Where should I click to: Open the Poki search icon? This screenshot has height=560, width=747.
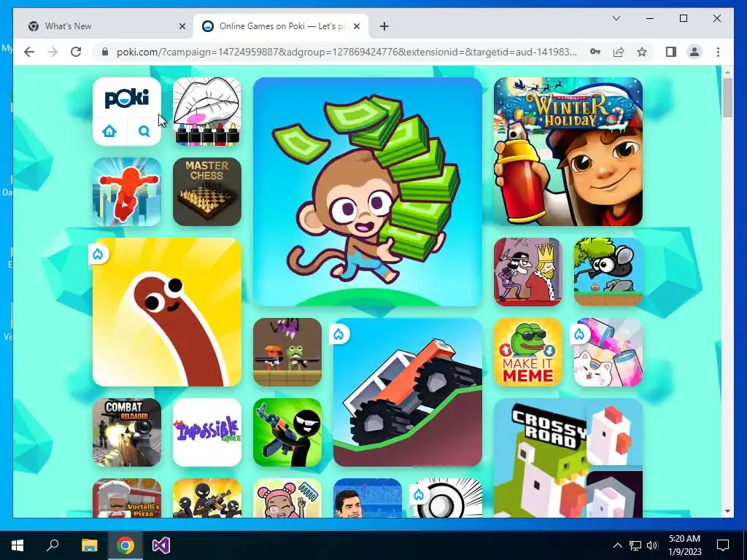144,131
